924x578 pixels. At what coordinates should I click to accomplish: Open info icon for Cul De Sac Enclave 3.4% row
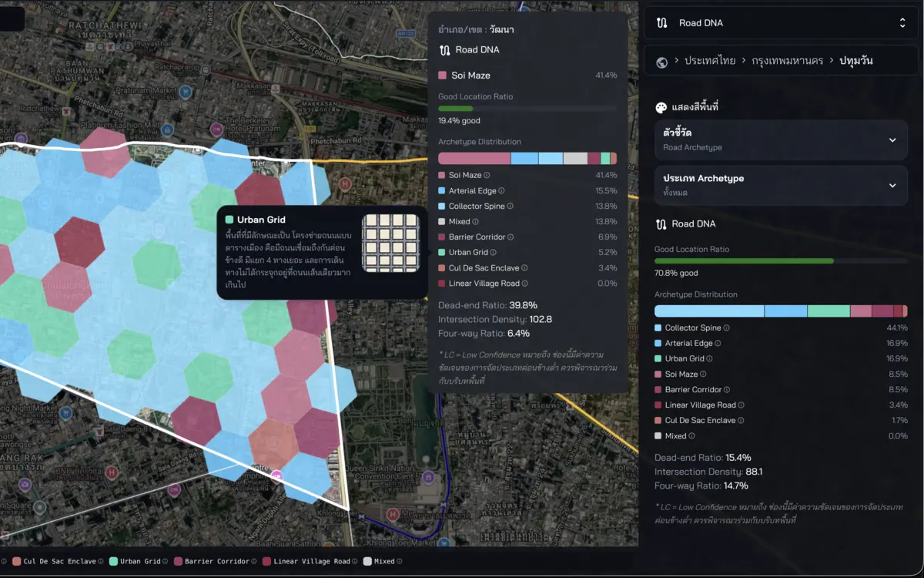pyautogui.click(x=524, y=268)
